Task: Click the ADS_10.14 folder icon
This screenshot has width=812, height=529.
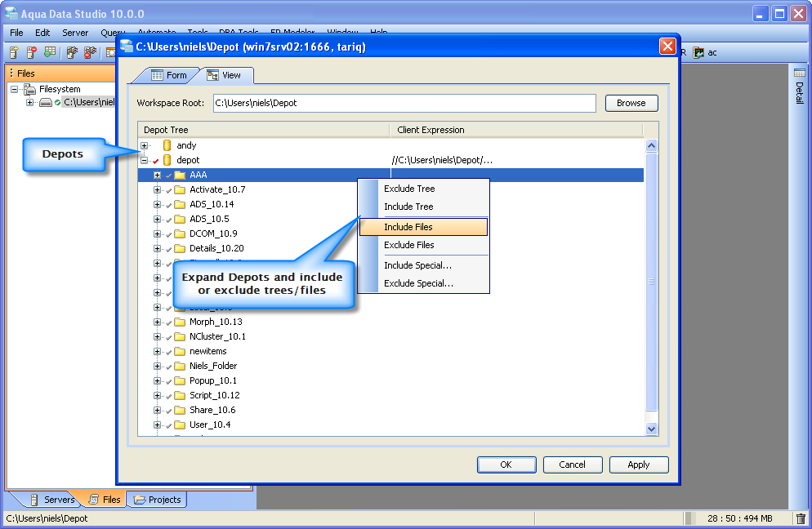Action: (180, 204)
